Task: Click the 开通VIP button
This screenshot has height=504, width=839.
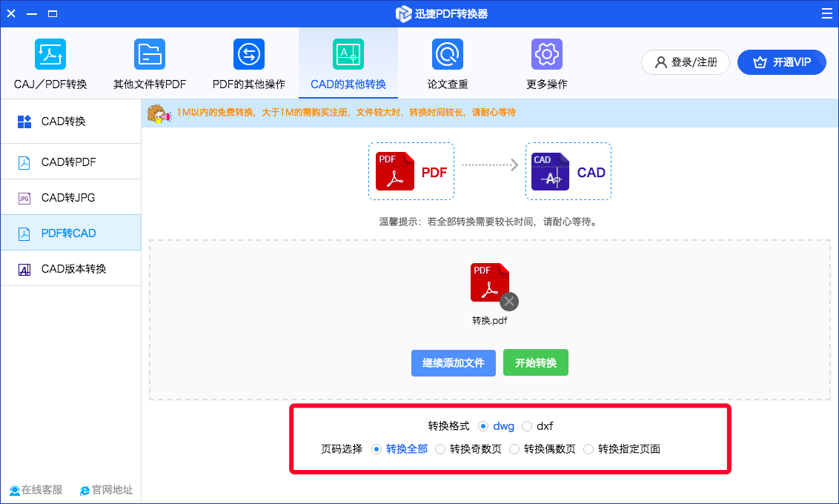Action: point(782,62)
